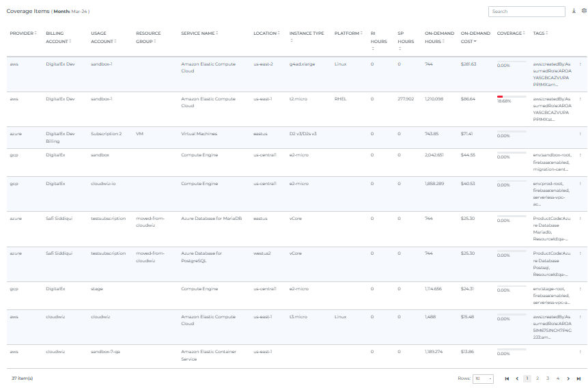Open the Rows per page dropdown
This screenshot has width=588, height=390.
[x=484, y=378]
